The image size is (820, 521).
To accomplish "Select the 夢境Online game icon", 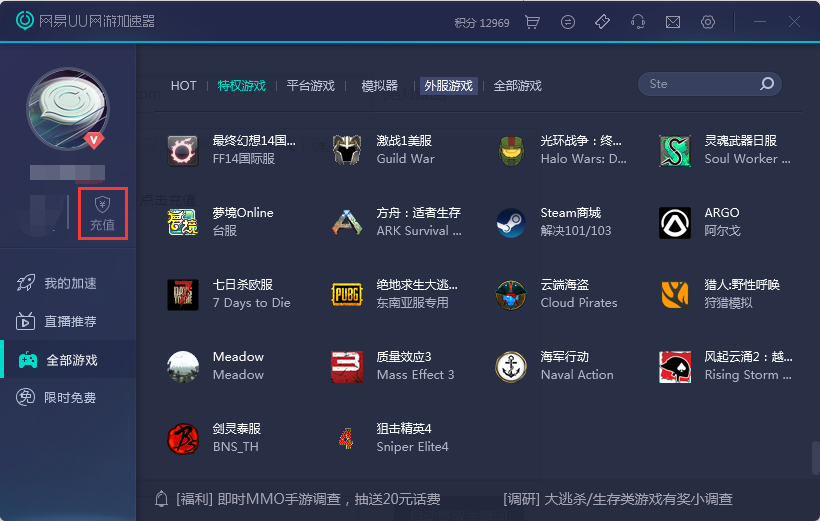I will (x=183, y=222).
